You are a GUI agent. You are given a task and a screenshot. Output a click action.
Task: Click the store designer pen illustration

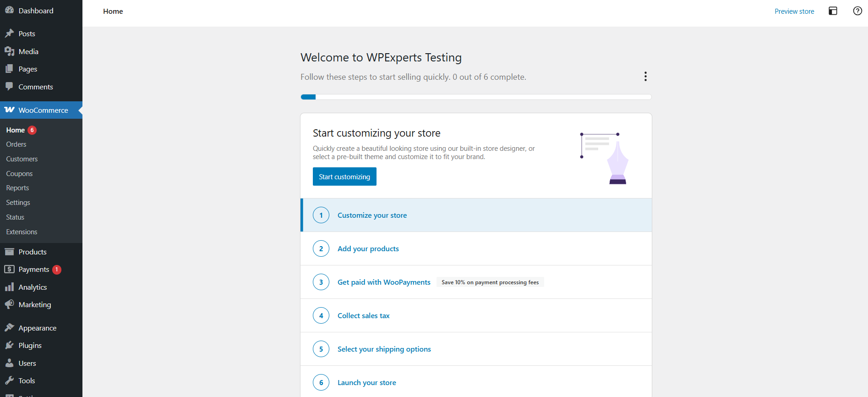pos(605,158)
